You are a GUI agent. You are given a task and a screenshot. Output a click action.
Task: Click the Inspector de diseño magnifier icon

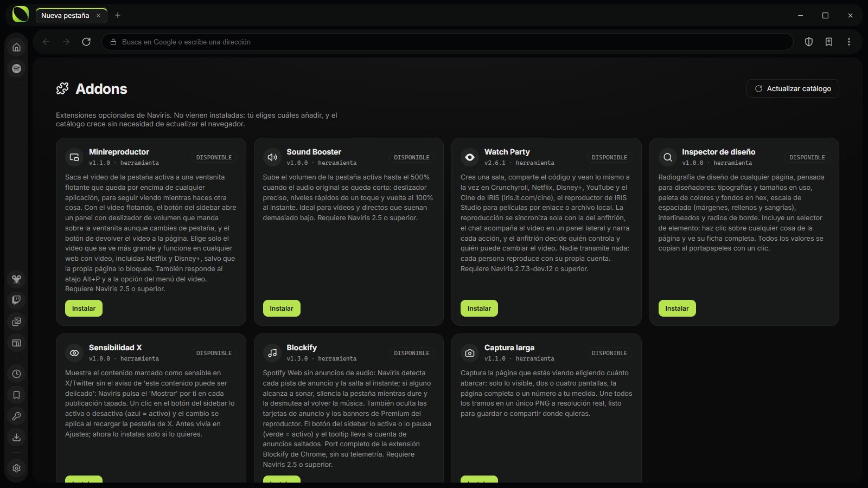[667, 157]
